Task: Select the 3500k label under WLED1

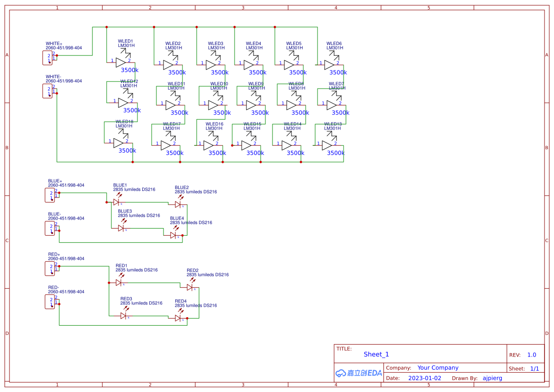Action: coord(130,70)
